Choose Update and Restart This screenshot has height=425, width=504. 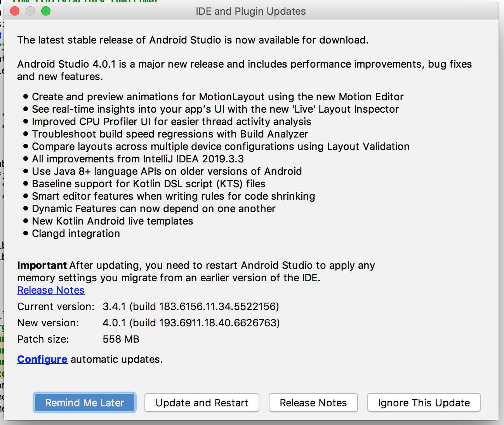pos(202,402)
